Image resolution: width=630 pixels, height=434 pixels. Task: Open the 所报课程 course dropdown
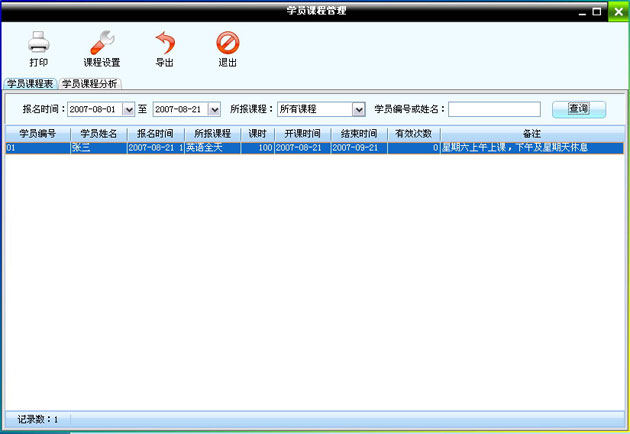pyautogui.click(x=358, y=109)
